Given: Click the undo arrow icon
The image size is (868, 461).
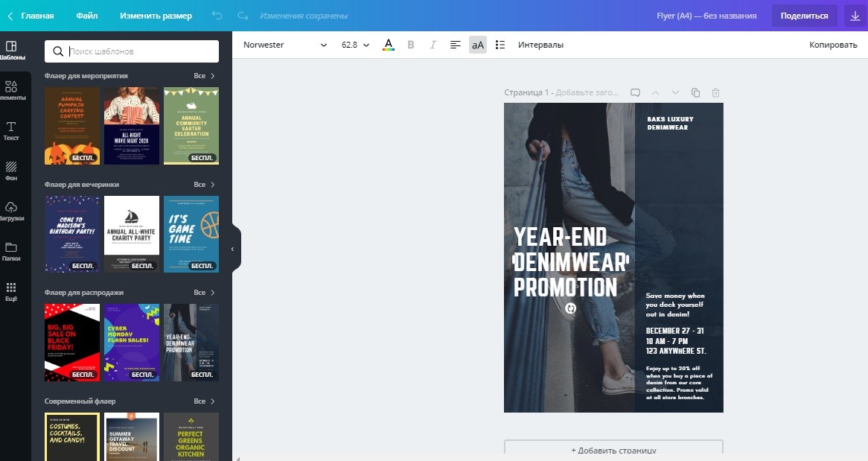Looking at the screenshot, I should click(x=217, y=16).
